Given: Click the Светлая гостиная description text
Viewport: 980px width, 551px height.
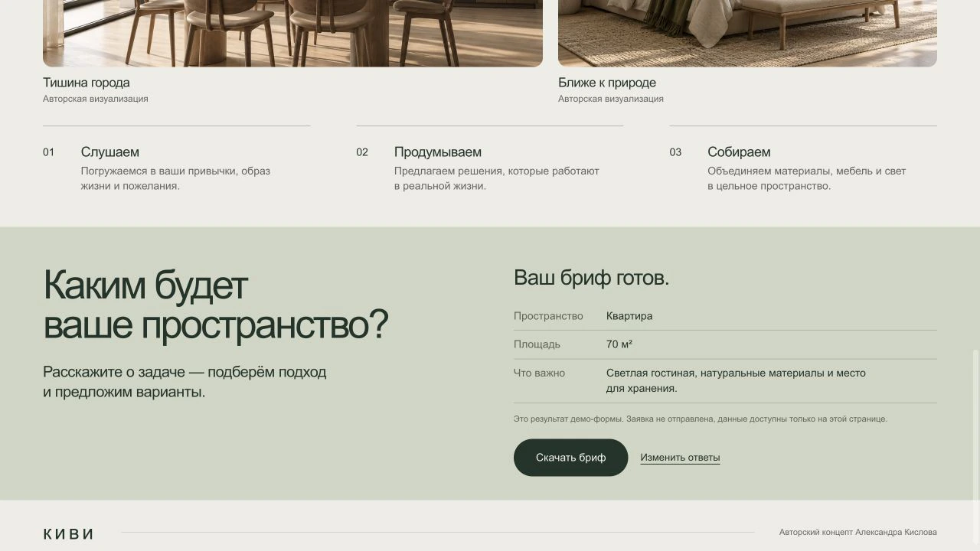Looking at the screenshot, I should (736, 381).
